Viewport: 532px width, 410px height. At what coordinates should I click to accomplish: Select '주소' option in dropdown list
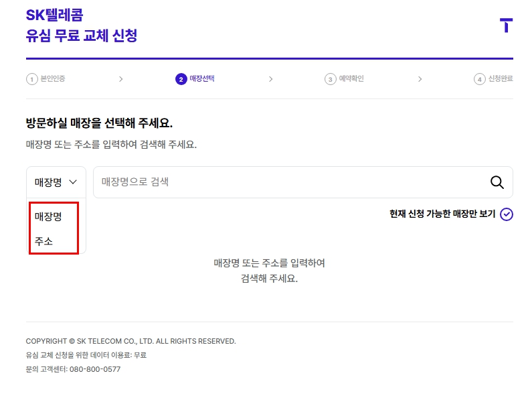[43, 241]
